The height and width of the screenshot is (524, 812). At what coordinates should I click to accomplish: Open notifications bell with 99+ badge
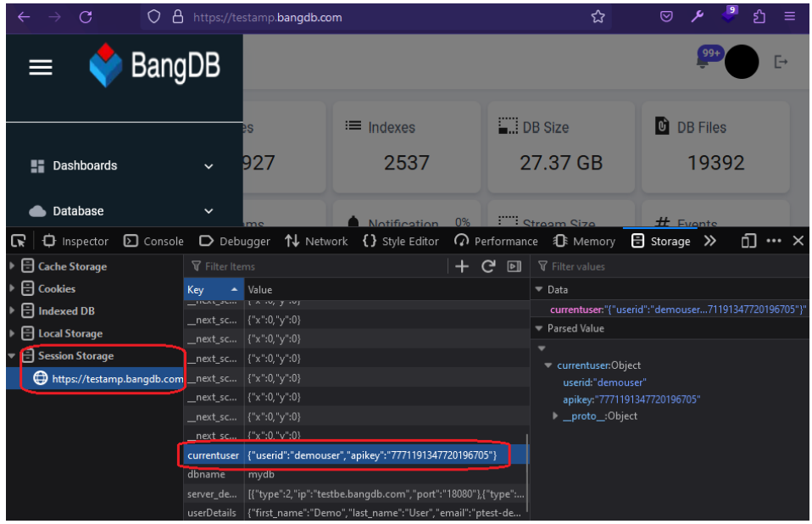[x=708, y=58]
